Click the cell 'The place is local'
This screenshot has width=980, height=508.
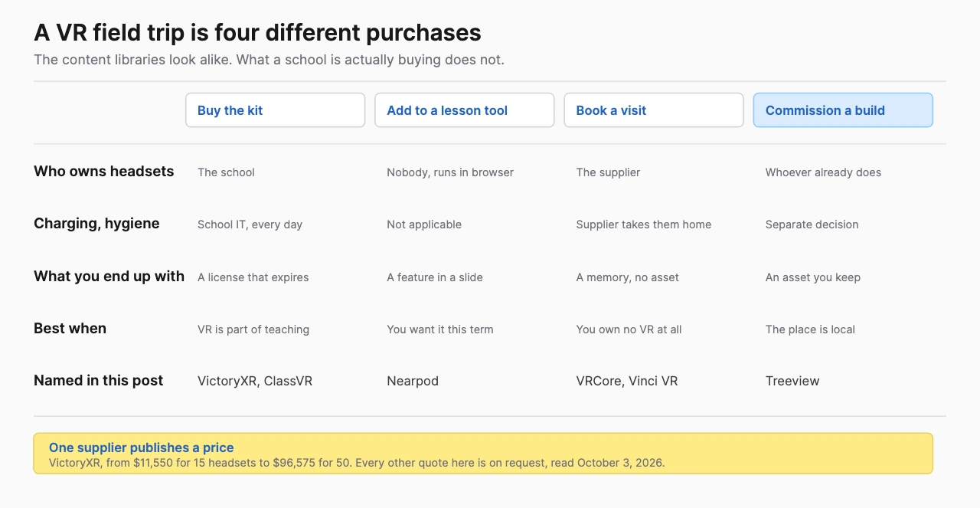point(810,329)
